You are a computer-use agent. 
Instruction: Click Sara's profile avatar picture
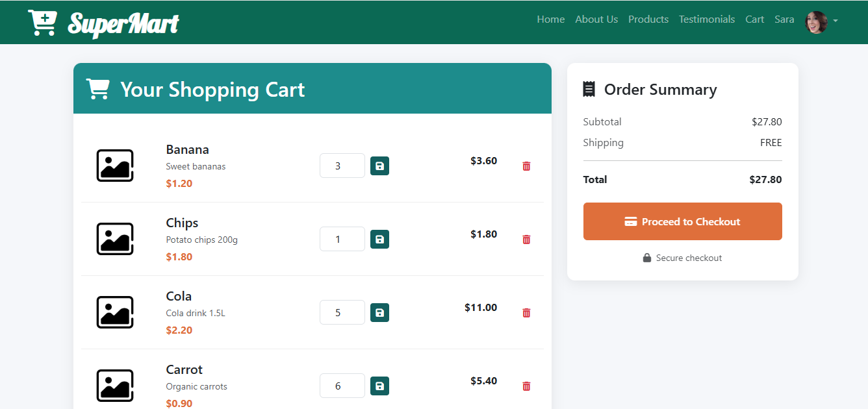[816, 22]
